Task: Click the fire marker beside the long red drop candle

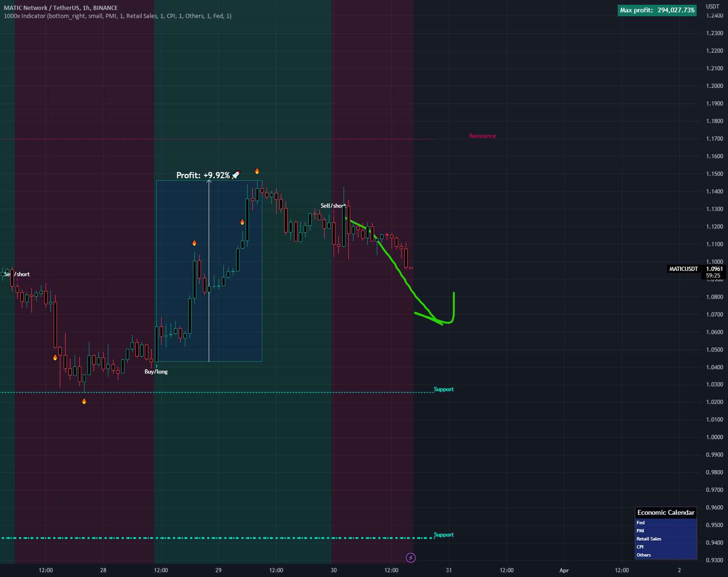Action: 55,357
